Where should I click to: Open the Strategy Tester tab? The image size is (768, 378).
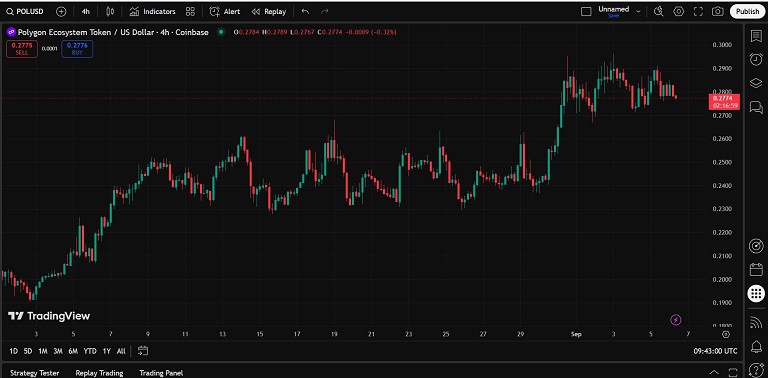pyautogui.click(x=35, y=373)
